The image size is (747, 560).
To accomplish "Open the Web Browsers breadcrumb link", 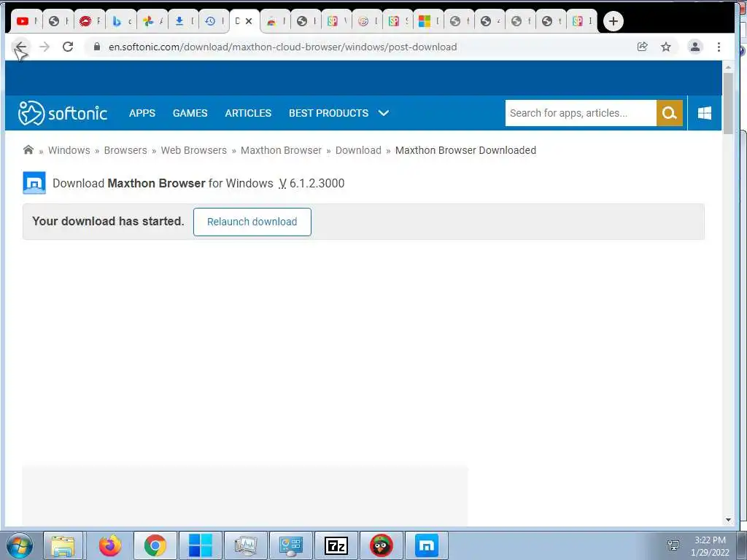I will pyautogui.click(x=194, y=150).
